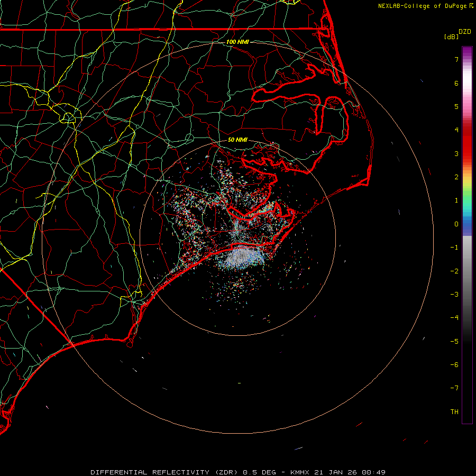Viewport: 476px width, 476px height.
Task: Select the TH threshold label on the scale
Action: click(x=454, y=412)
